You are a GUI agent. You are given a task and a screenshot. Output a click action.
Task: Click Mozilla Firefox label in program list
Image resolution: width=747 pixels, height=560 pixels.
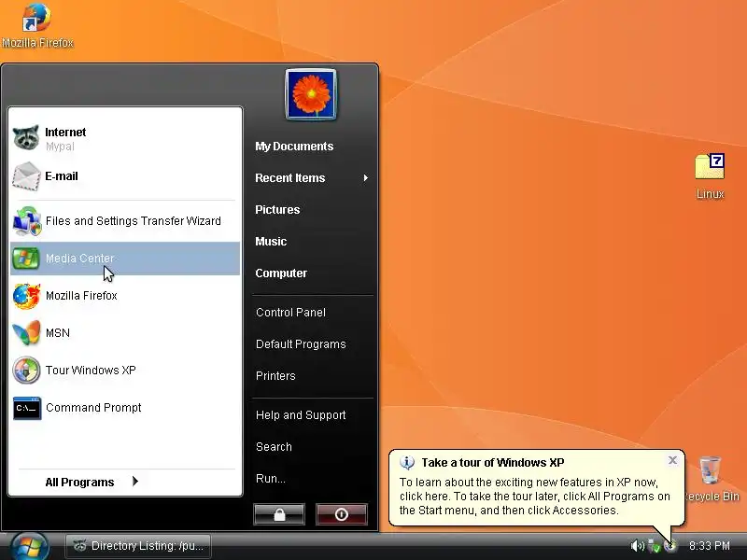coord(81,296)
